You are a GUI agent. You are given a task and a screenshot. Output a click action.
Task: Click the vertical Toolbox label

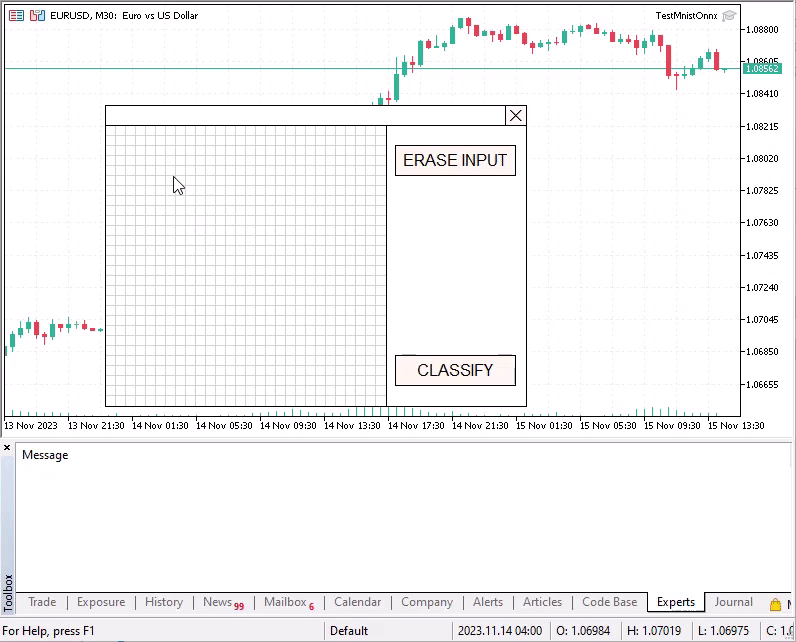coord(8,592)
